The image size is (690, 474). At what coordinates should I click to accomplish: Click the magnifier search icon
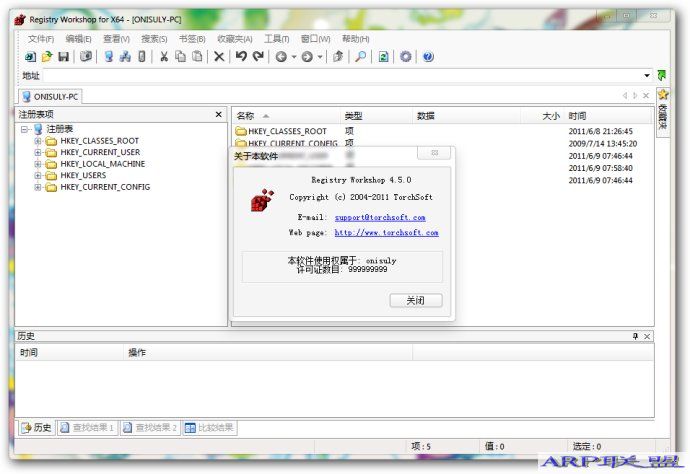[x=361, y=56]
